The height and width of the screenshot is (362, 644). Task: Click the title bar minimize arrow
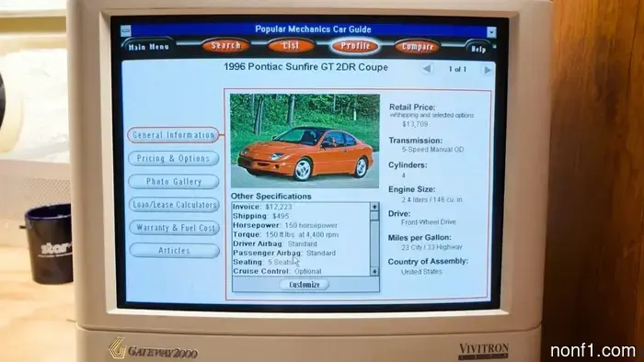[491, 32]
